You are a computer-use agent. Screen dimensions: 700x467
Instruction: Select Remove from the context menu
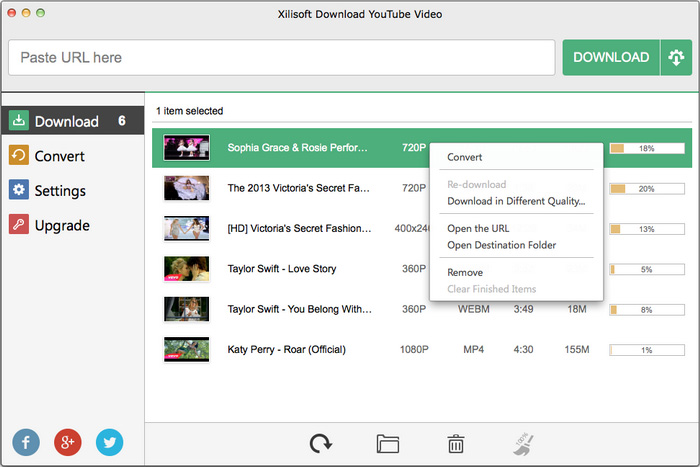click(465, 273)
